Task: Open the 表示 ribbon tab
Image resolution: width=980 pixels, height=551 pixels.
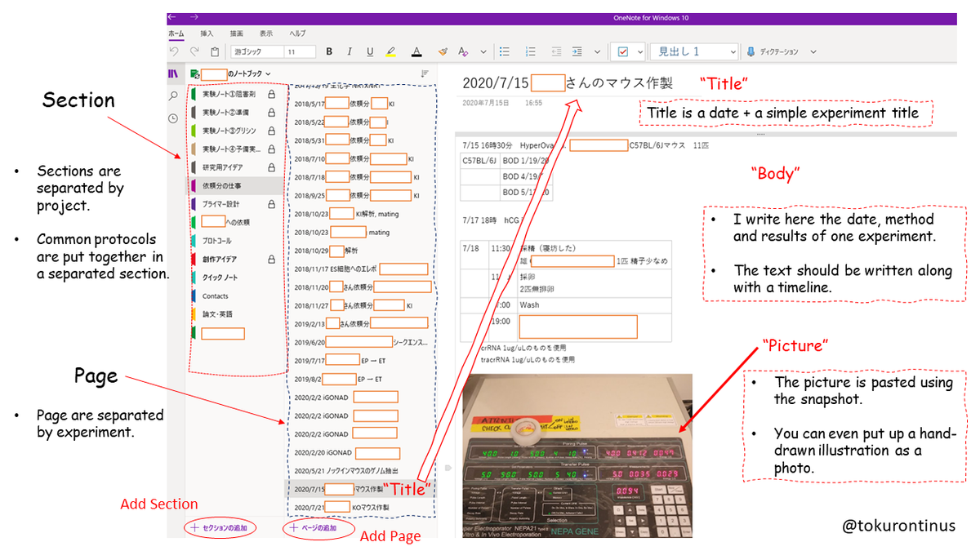Action: tap(266, 33)
